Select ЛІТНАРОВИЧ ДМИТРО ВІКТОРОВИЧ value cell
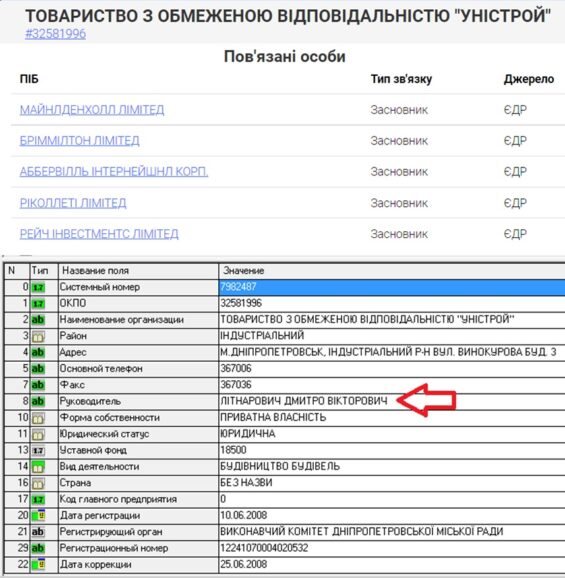565x578 pixels. pyautogui.click(x=392, y=401)
